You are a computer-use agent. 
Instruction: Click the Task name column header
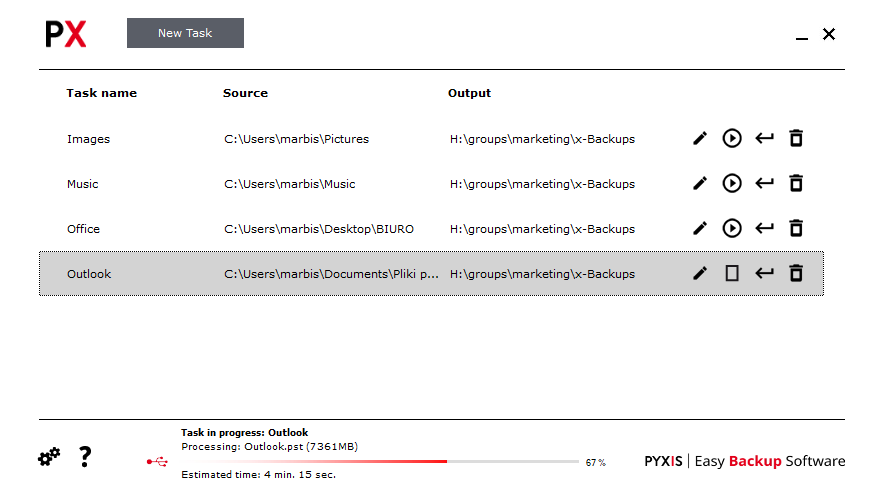[102, 93]
